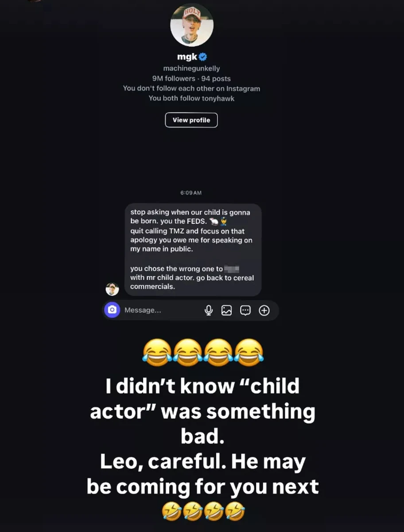Click the View profile button

pos(191,120)
